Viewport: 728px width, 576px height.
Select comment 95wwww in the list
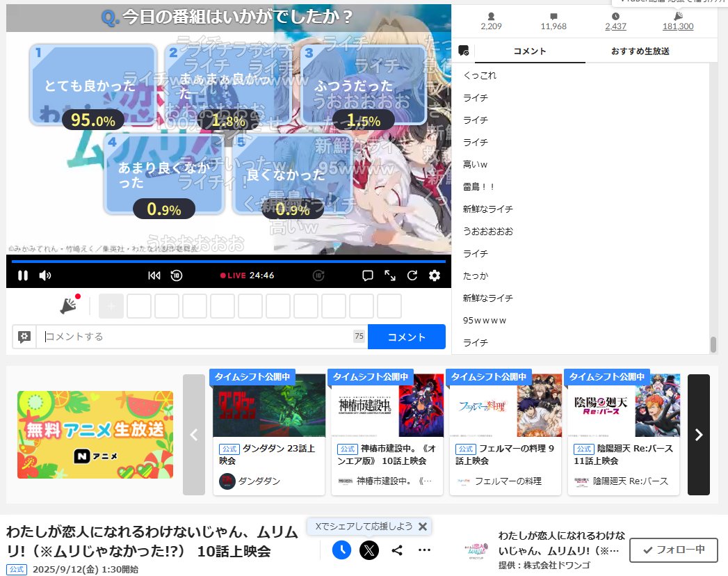click(484, 321)
